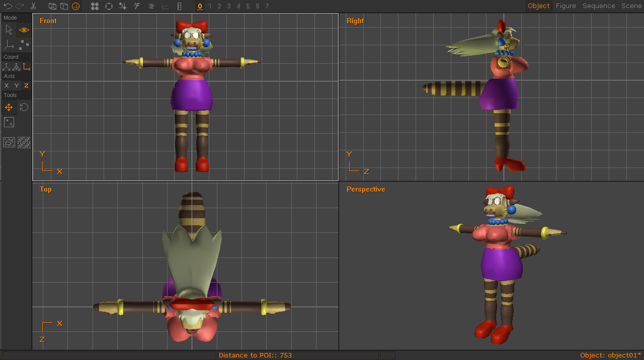Select layer 1 in toolbar
Screen dimensions: 644x360
coord(210,6)
